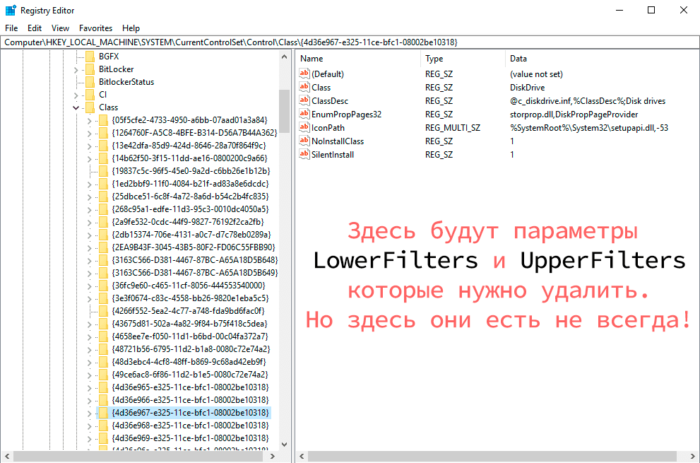This screenshot has height=463, width=700.
Task: Select the Class value string icon
Action: pos(304,87)
